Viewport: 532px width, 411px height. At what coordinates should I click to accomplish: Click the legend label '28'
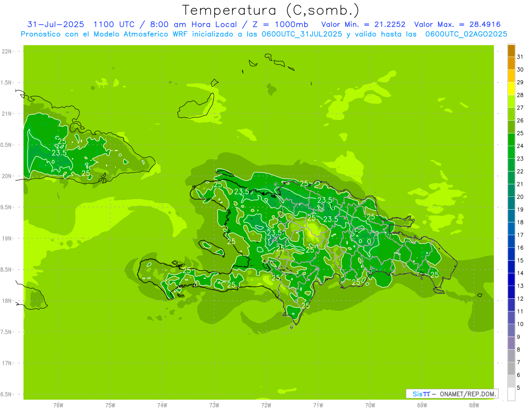tap(520, 95)
